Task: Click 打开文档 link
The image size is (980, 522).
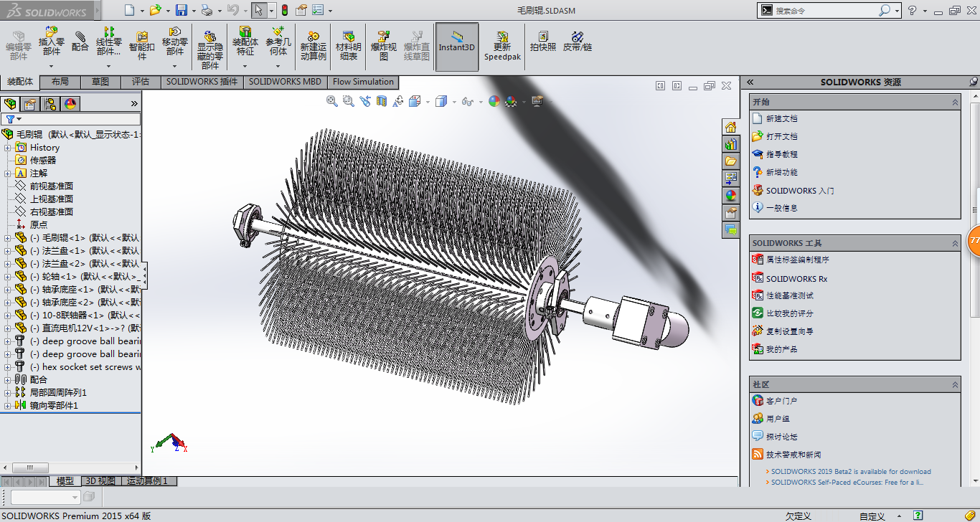Action: [x=781, y=137]
